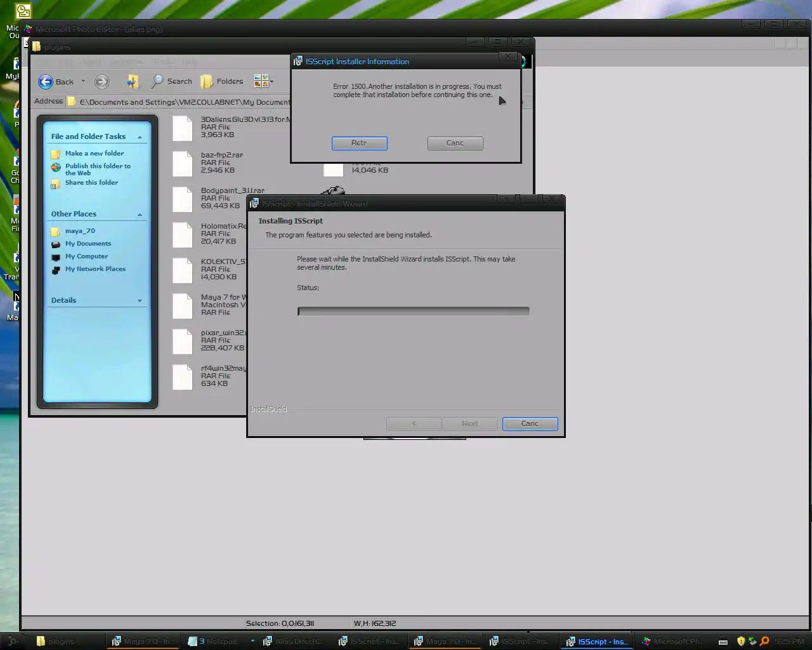812x650 pixels.
Task: Click Canc button in Installer Information dialog
Action: click(x=455, y=143)
